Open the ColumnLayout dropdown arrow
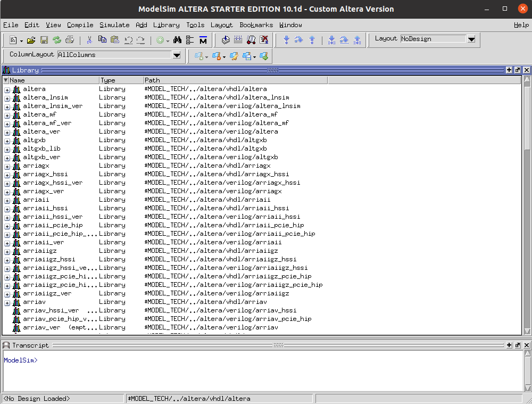This screenshot has height=404, width=532. [x=177, y=55]
